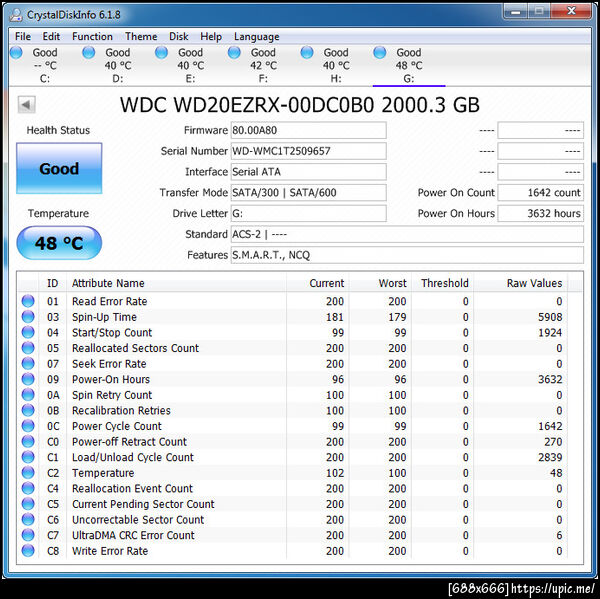Click the previous disk arrow button
Image resolution: width=600 pixels, height=599 pixels.
coord(26,104)
